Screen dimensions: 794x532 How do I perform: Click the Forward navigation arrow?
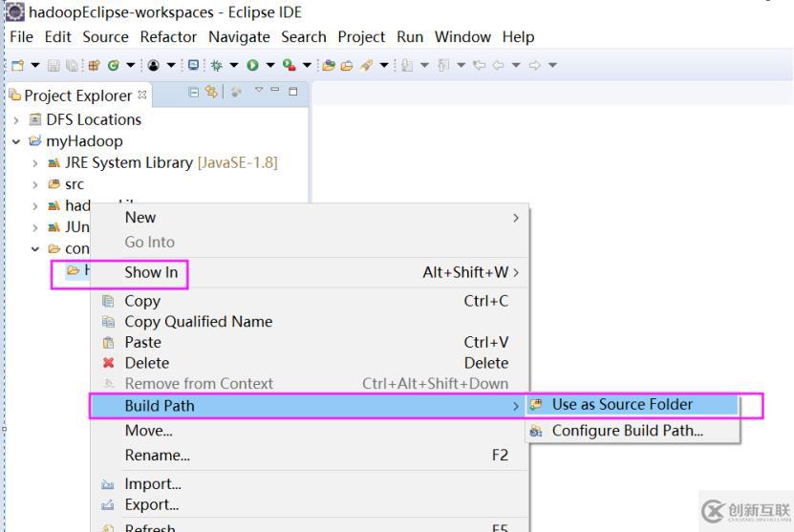[x=535, y=65]
